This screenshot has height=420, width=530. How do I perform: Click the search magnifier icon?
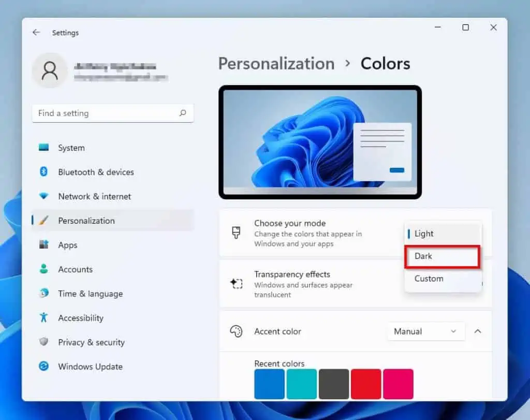pos(183,113)
